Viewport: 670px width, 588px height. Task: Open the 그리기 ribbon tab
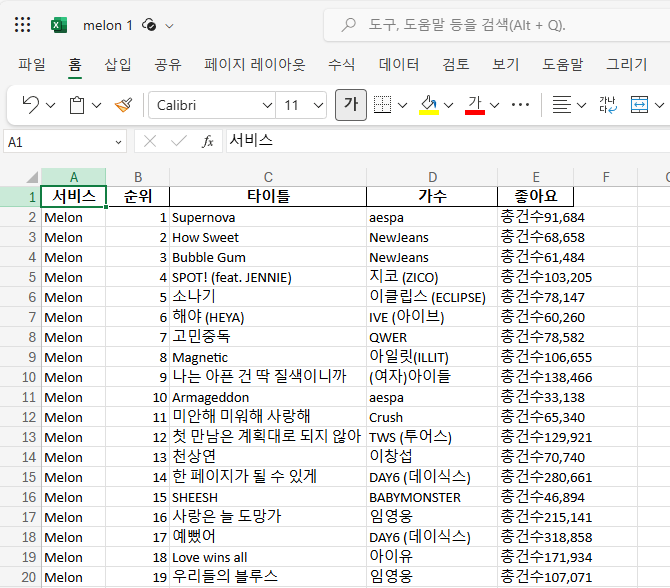pos(627,65)
